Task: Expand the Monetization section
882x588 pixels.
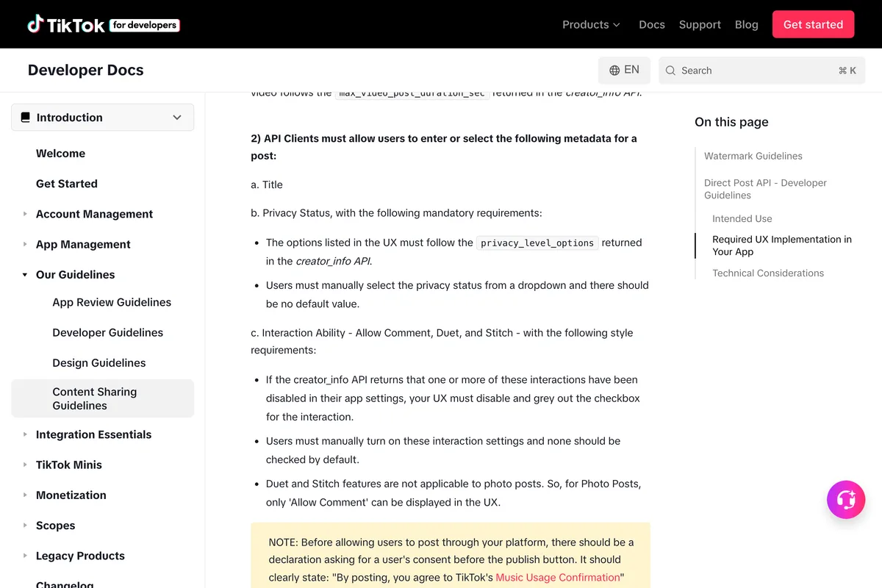Action: click(x=71, y=495)
